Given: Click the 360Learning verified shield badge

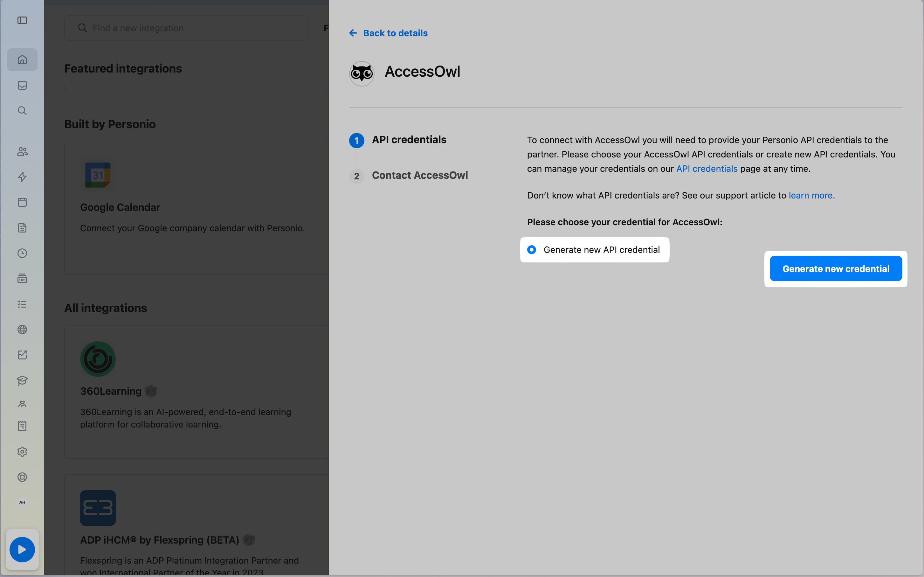Looking at the screenshot, I should coord(151,391).
